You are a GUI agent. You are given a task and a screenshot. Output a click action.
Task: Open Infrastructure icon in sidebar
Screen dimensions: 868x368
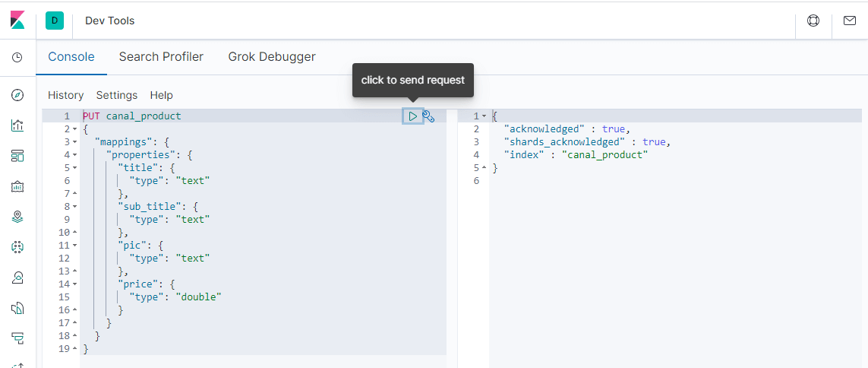click(17, 278)
